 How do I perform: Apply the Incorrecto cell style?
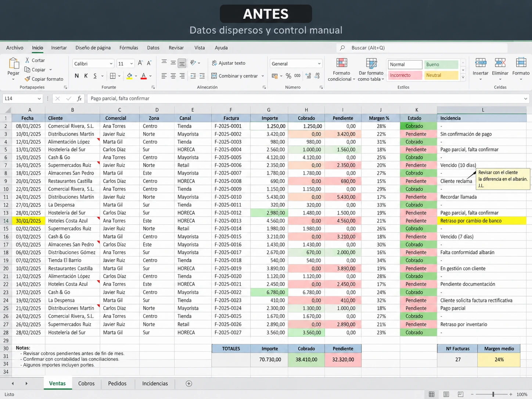click(x=405, y=75)
